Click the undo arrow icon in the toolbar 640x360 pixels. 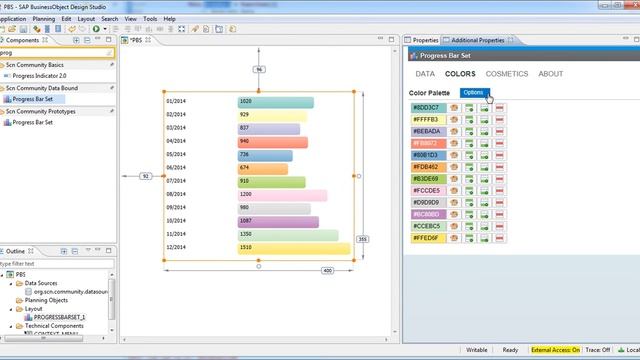(72, 29)
